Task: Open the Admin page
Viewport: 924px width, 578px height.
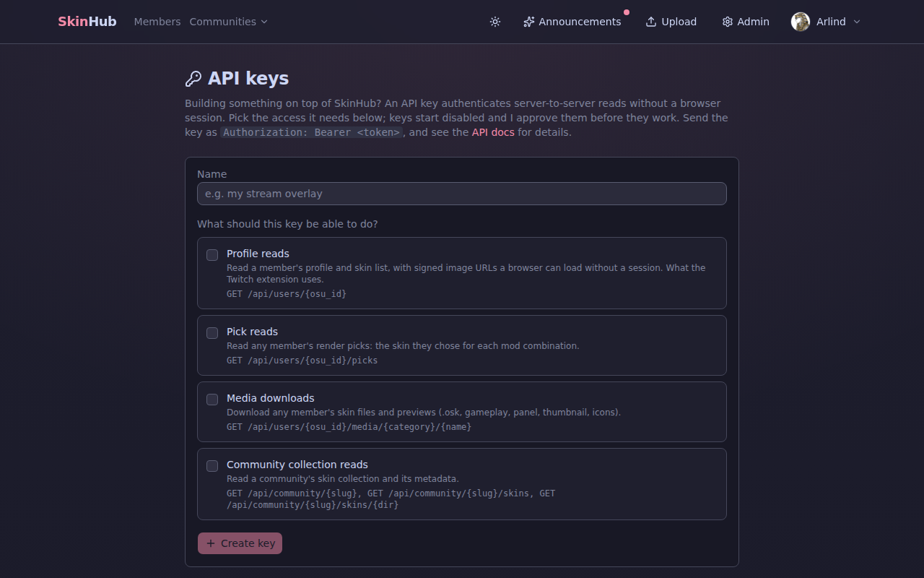Action: tap(746, 22)
